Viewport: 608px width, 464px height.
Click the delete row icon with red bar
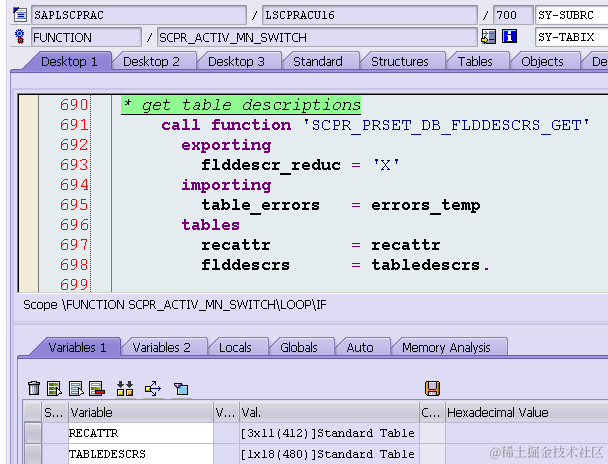[x=97, y=388]
